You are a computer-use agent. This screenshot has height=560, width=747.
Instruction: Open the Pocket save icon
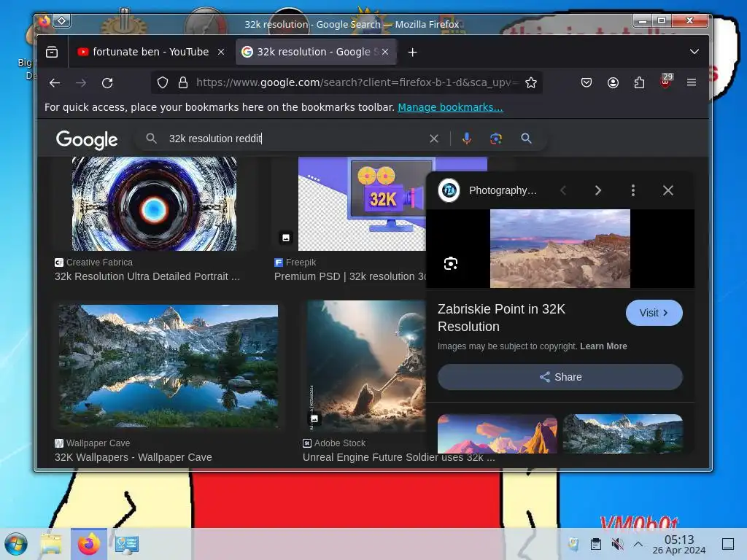point(587,83)
